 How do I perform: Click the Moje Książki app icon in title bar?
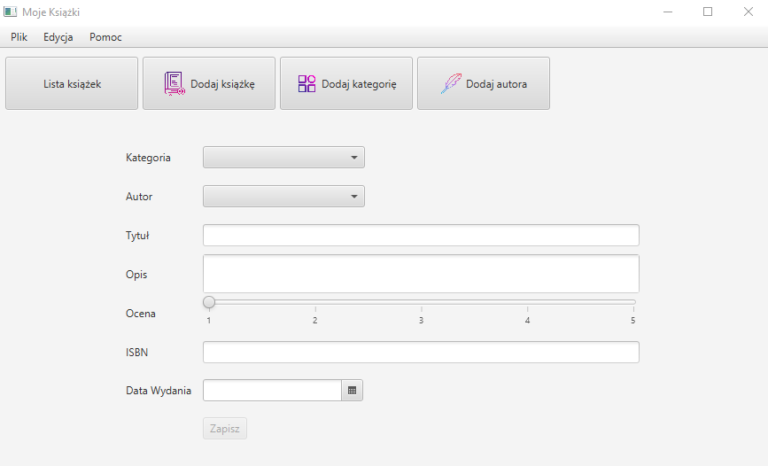10,12
